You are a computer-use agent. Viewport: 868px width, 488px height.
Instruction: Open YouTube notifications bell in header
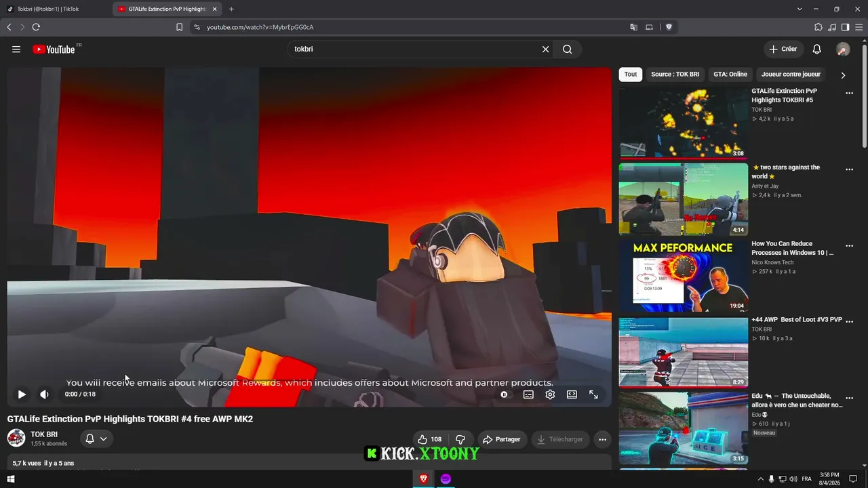[817, 49]
